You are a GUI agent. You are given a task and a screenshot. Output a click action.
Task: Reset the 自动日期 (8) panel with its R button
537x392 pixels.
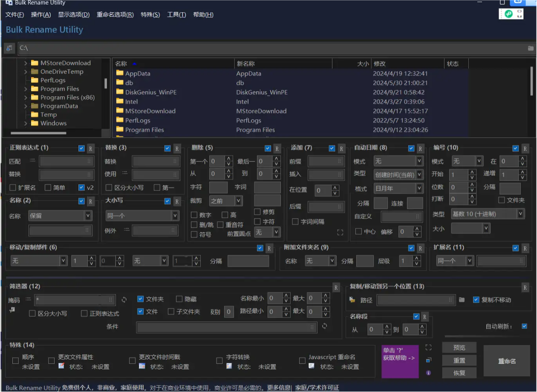[x=421, y=148]
